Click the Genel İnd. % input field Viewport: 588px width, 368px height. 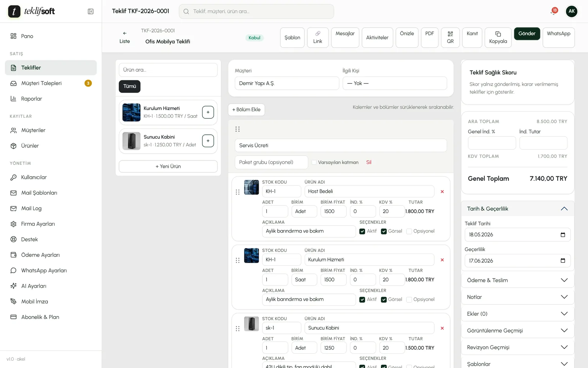tap(492, 143)
